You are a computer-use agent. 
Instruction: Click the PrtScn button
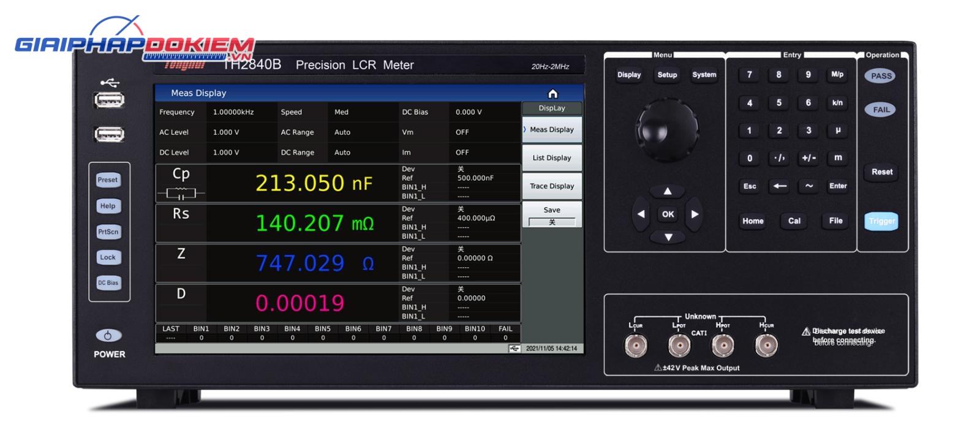coord(108,232)
